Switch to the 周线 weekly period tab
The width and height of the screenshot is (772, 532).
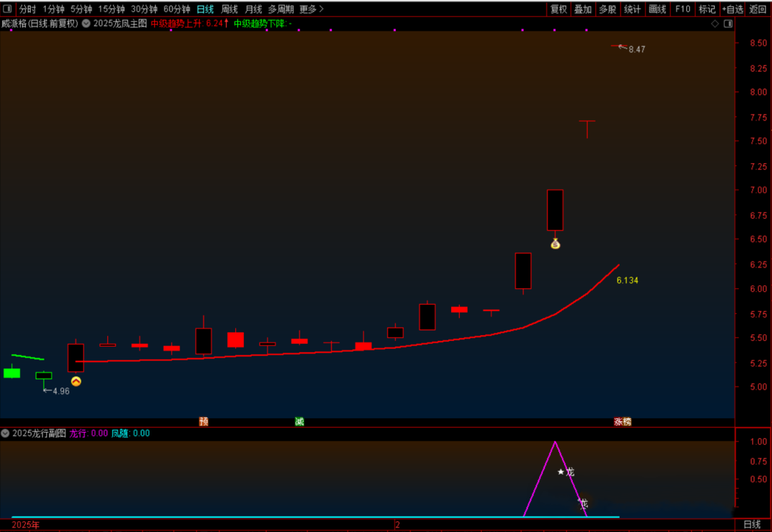pos(229,9)
